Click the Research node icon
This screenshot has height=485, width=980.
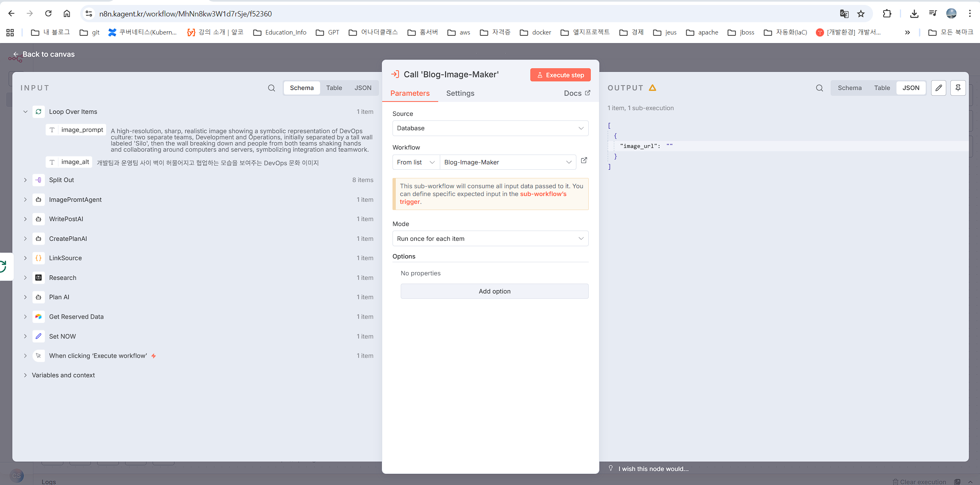click(x=39, y=278)
